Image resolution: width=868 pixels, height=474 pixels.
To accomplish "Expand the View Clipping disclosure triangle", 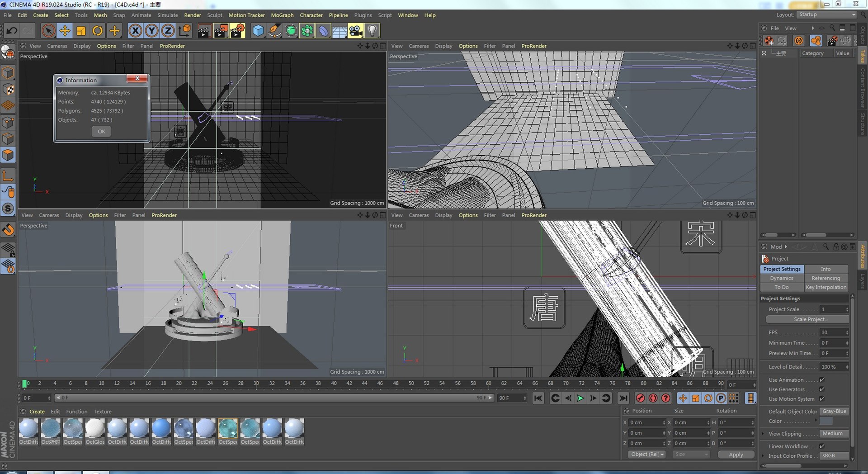I will coord(763,434).
